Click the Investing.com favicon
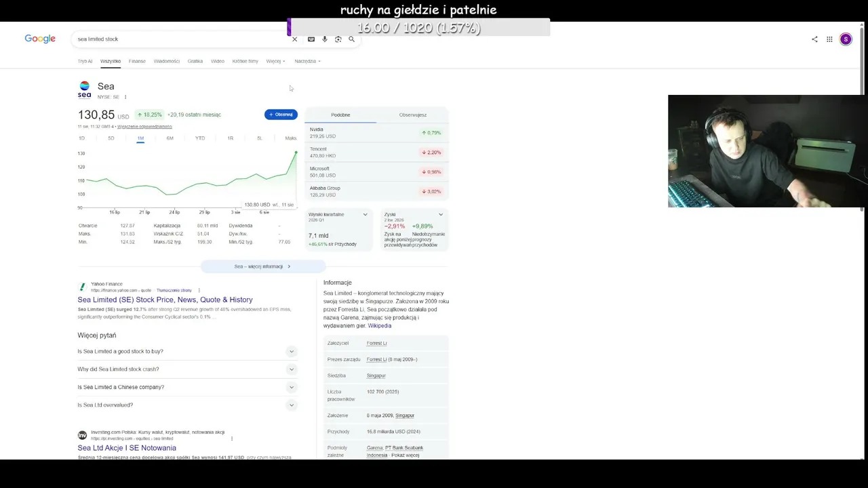 [82, 435]
